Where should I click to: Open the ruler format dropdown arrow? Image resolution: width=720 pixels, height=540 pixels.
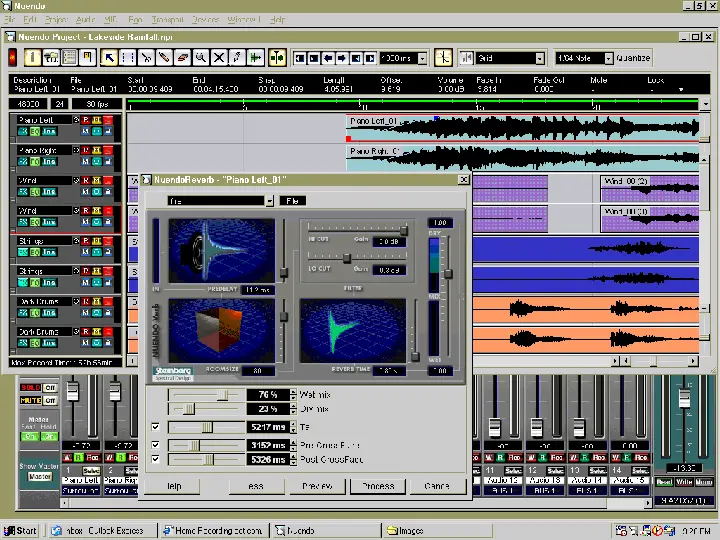coord(706,105)
